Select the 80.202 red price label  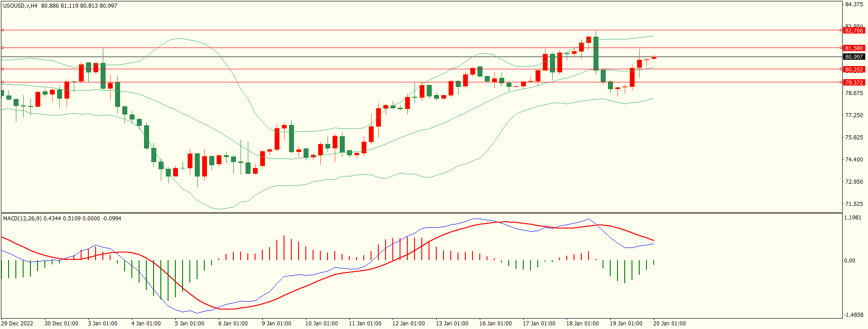854,69
